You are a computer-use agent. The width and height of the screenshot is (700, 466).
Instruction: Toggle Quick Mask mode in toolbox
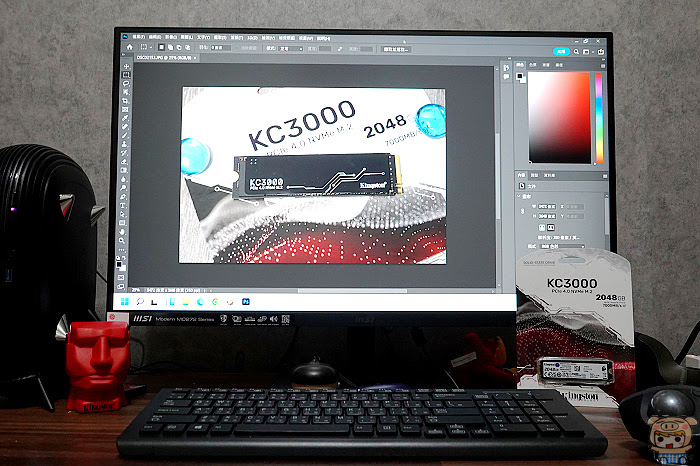[x=120, y=277]
